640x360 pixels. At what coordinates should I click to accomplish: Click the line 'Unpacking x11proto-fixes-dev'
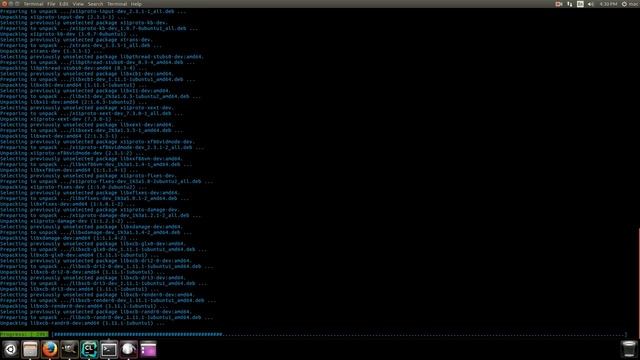(72, 187)
